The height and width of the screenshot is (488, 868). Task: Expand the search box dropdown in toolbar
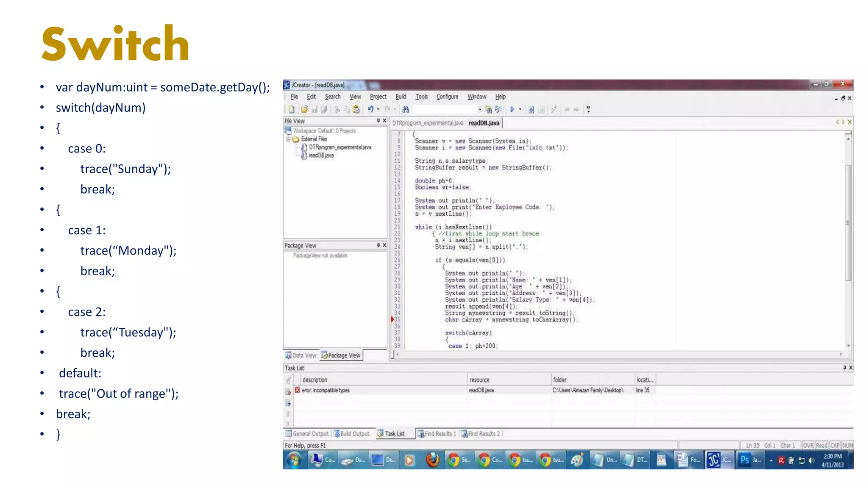pos(480,109)
